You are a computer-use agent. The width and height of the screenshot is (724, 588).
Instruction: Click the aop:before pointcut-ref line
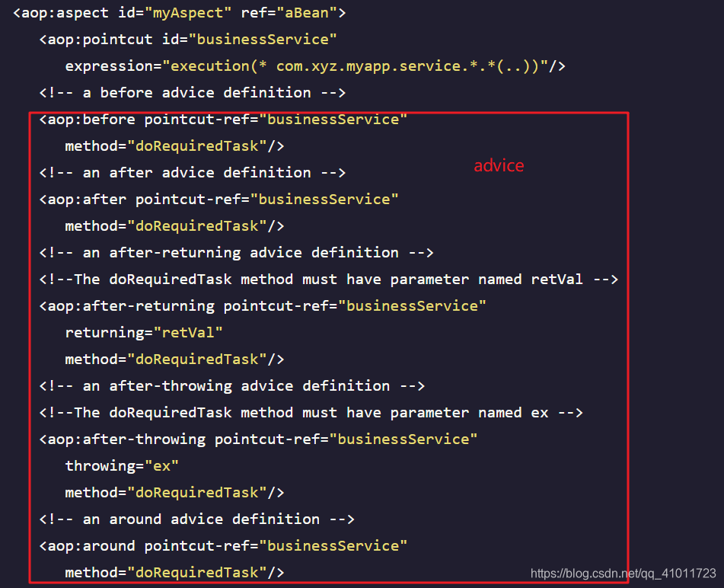[x=223, y=120]
